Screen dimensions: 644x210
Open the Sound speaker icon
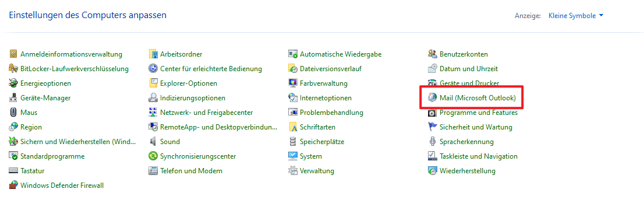pyautogui.click(x=153, y=142)
